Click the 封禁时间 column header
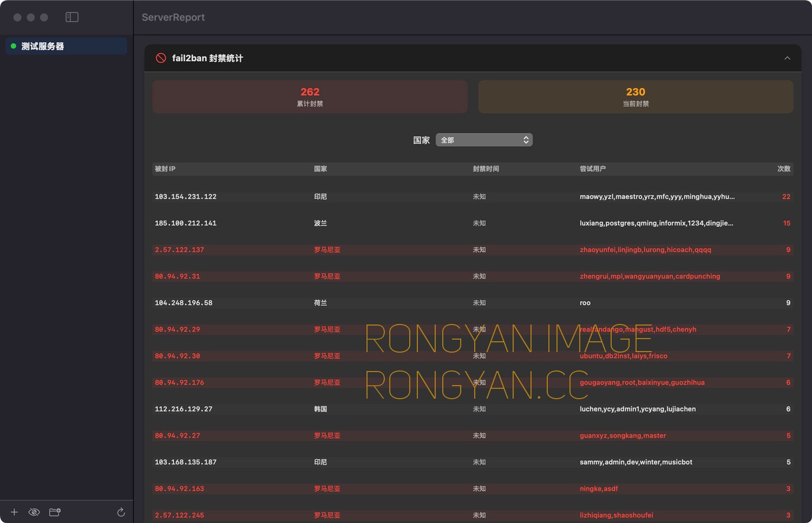 pos(486,169)
